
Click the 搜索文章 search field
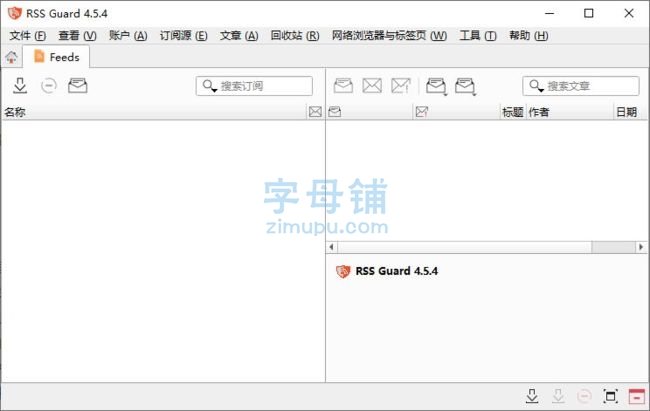tap(581, 86)
